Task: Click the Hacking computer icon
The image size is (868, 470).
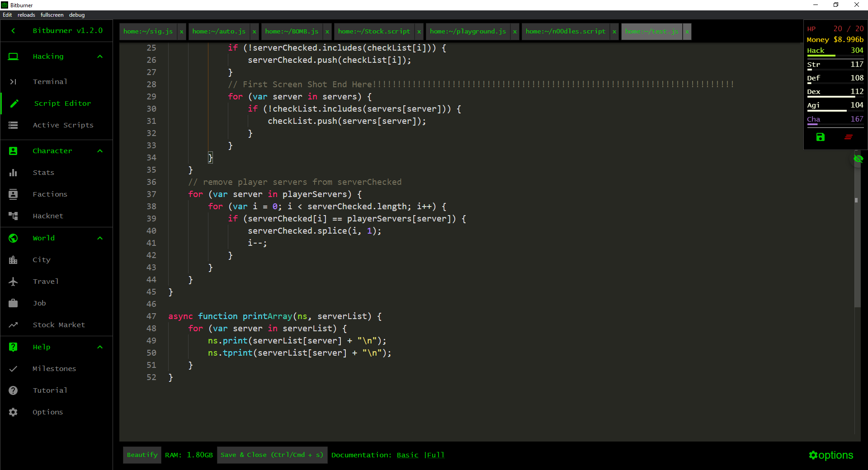Action: point(13,56)
